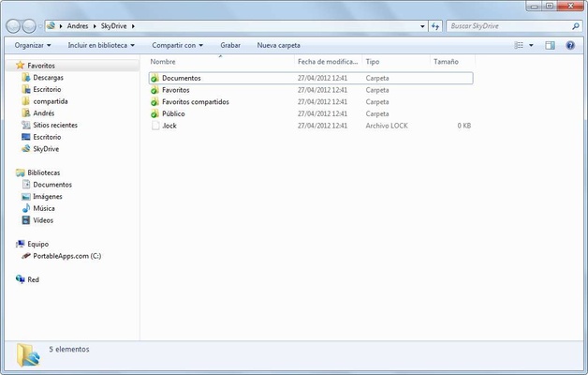Click the Grabar toolbar button
The width and height of the screenshot is (588, 375).
point(230,45)
